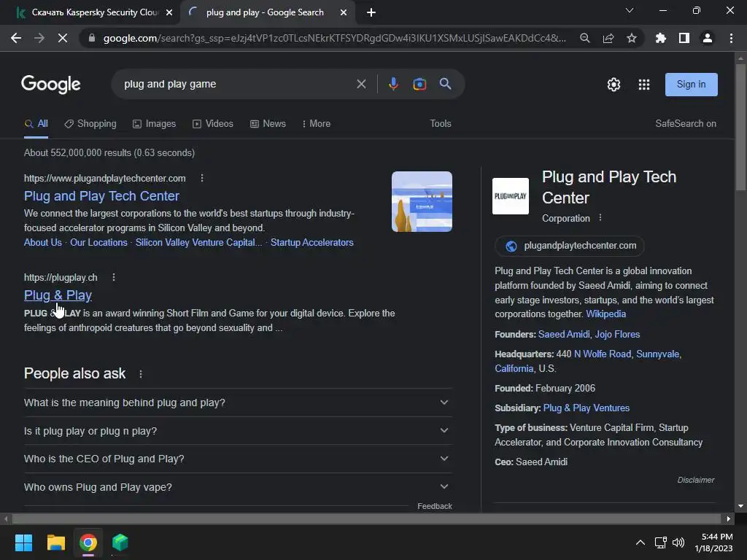Expand 'Who owns Plug and Play vape?'
Viewport: 747px width, 560px height.
[237, 487]
